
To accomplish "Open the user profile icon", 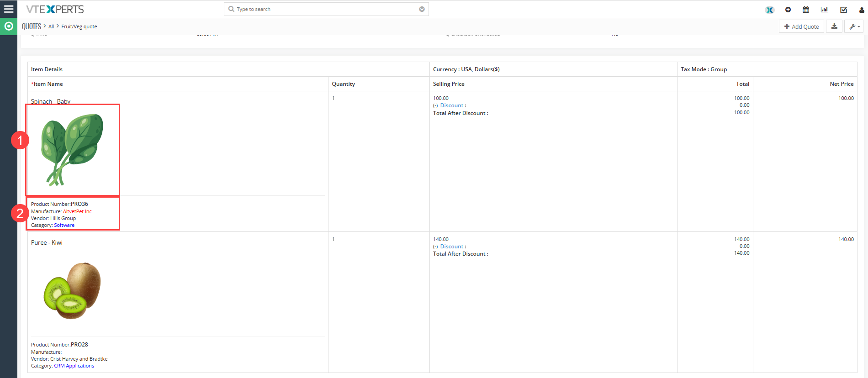I will [862, 10].
